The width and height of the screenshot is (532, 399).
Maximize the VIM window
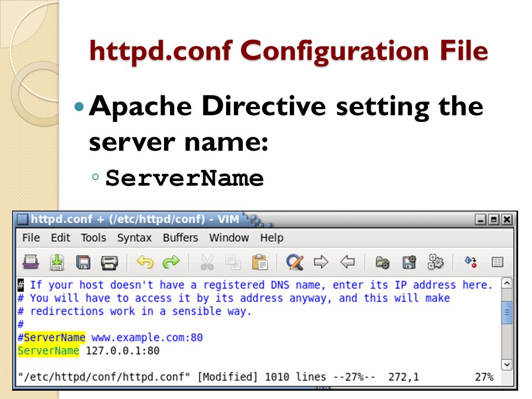[494, 219]
